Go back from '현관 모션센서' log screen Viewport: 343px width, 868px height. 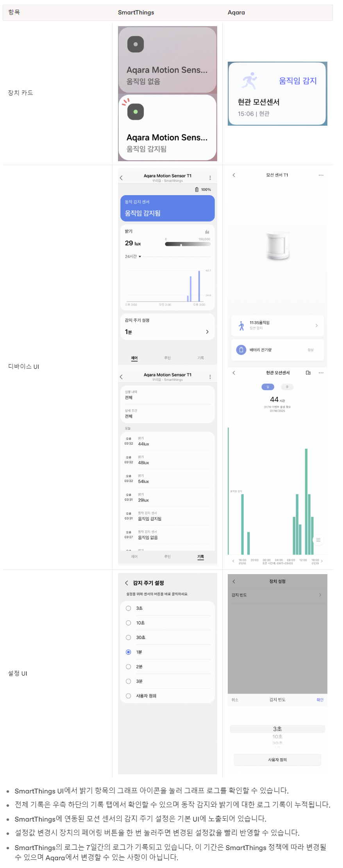[234, 373]
